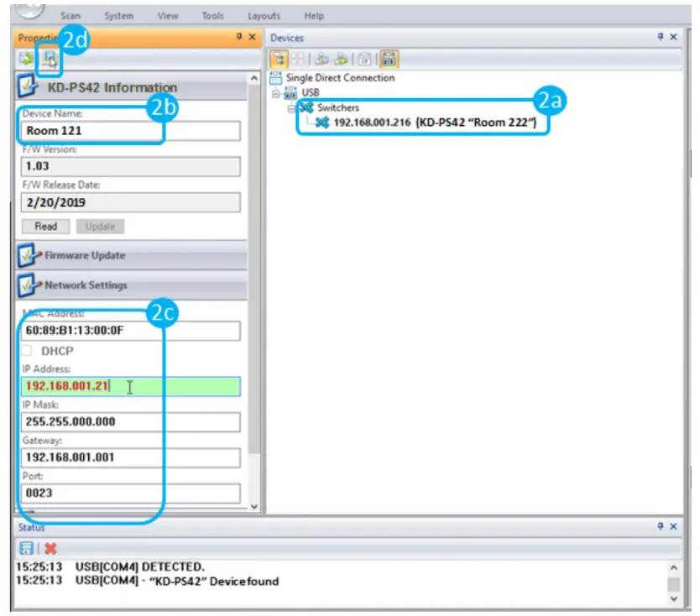Click the red X clear icon in Status
Viewport: 700px width, 616px height.
coord(50,548)
